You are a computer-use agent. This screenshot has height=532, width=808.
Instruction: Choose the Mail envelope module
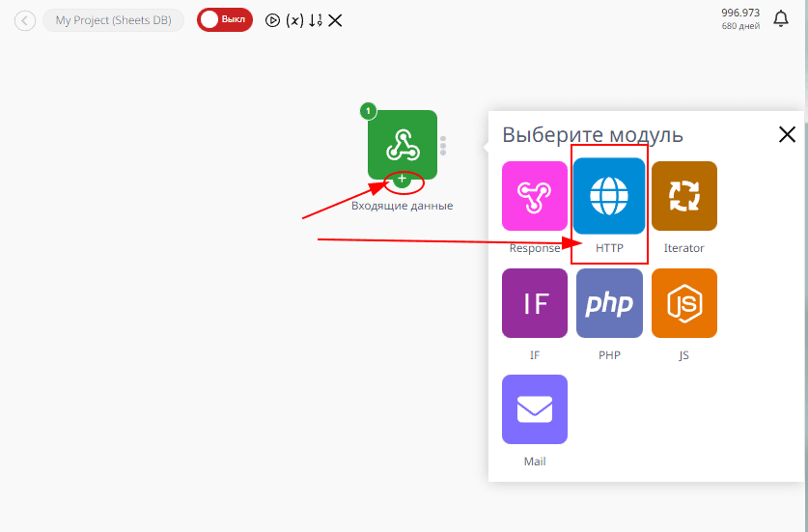point(535,409)
